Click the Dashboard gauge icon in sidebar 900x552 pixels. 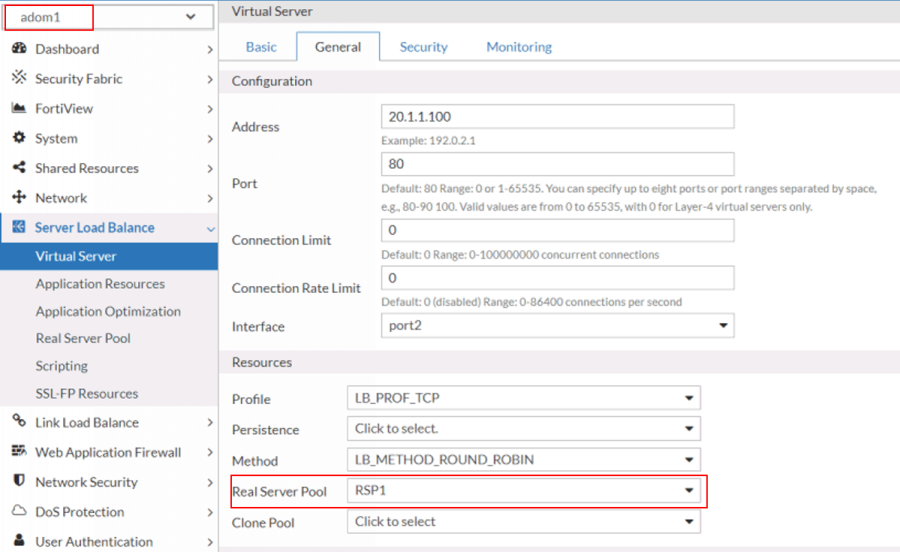pyautogui.click(x=19, y=49)
